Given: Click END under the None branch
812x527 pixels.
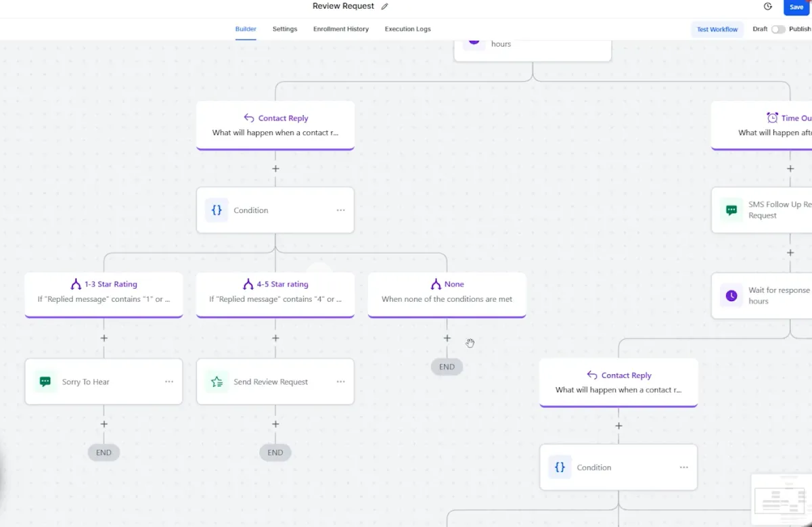Looking at the screenshot, I should click(447, 367).
